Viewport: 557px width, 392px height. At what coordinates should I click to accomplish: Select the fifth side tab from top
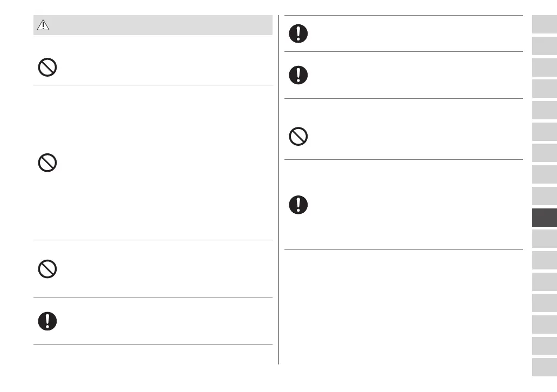point(544,110)
